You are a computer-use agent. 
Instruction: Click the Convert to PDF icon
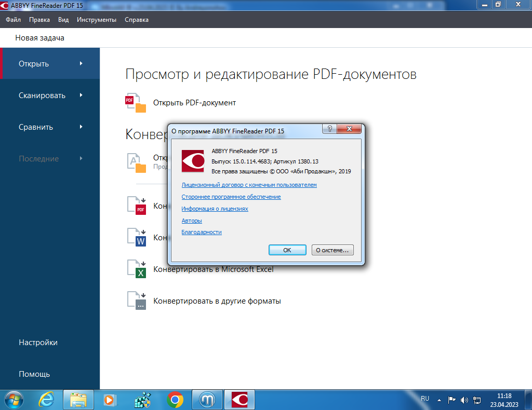(137, 206)
